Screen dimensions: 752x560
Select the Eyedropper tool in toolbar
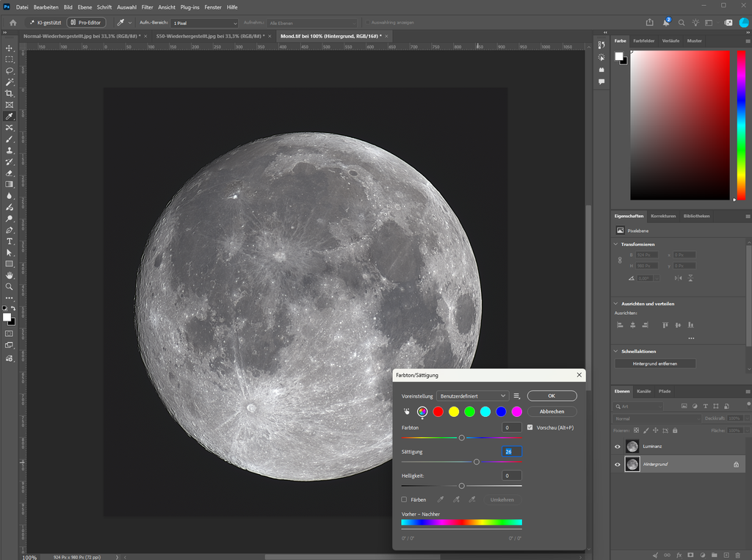[x=9, y=117]
